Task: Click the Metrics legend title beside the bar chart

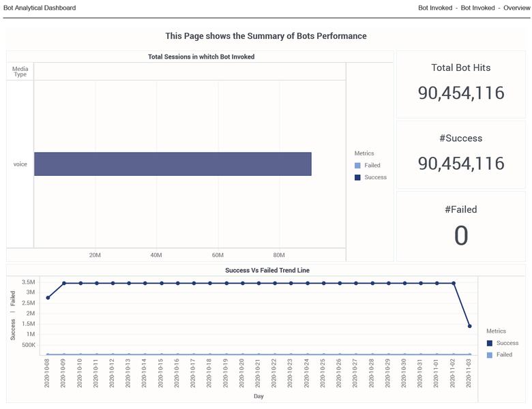Action: 364,153
